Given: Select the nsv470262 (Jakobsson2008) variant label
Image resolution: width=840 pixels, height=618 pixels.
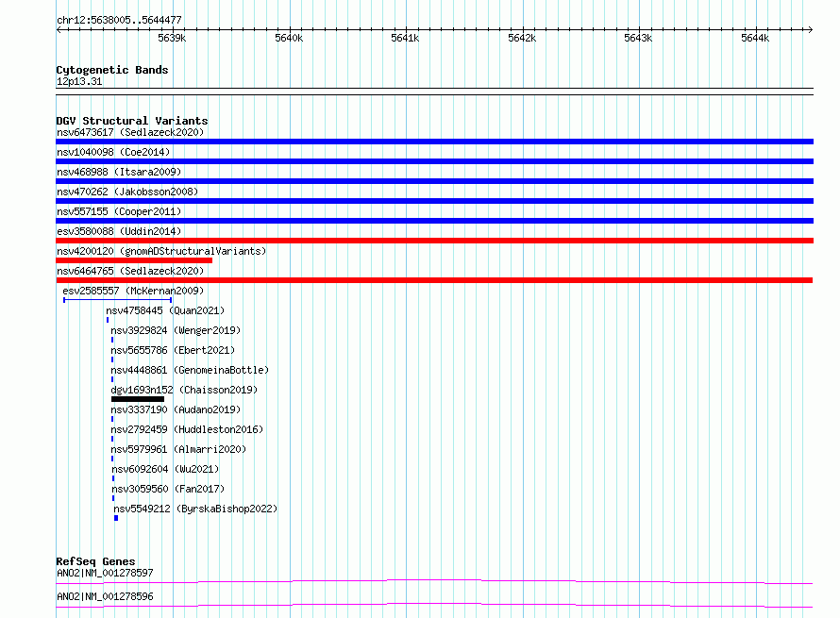Looking at the screenshot, I should 127,192.
